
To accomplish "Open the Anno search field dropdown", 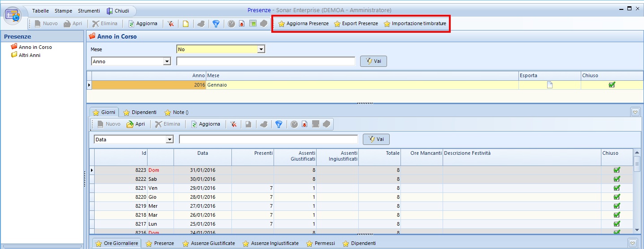I will pos(167,61).
